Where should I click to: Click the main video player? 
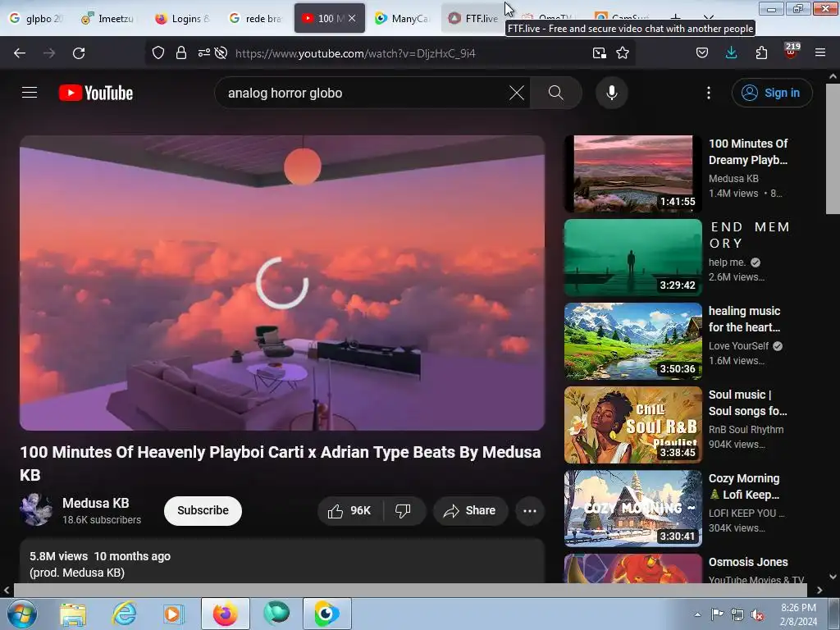(282, 283)
